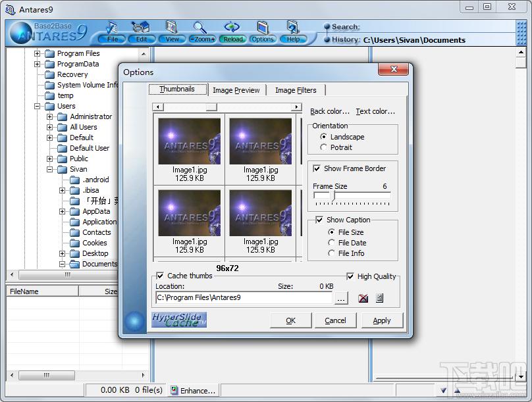This screenshot has height=402, width=532.
Task: Select Potrait orientation
Action: (324, 147)
